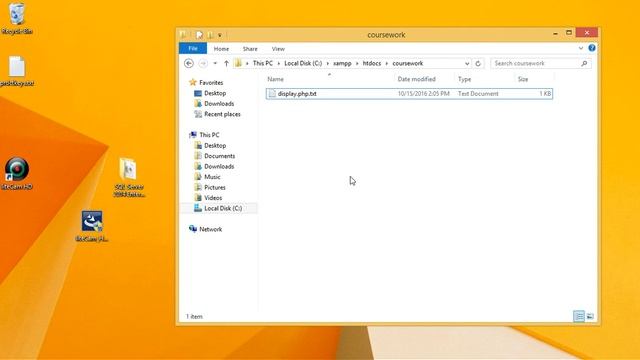Expand the address bar history dropdown

coord(467,63)
